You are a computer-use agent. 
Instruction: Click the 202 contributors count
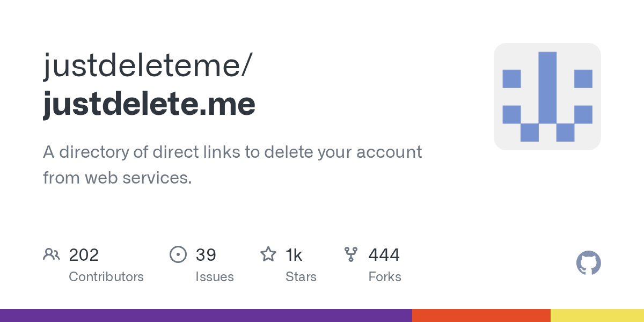[x=84, y=255]
